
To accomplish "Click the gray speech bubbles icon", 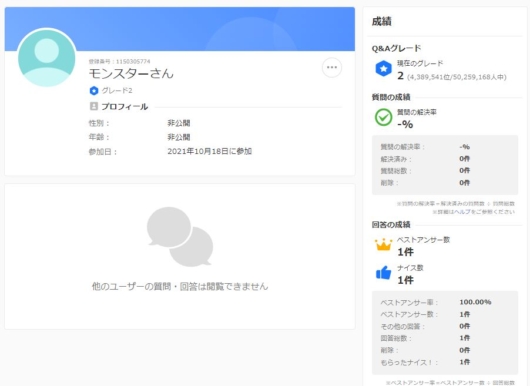I will [x=180, y=237].
